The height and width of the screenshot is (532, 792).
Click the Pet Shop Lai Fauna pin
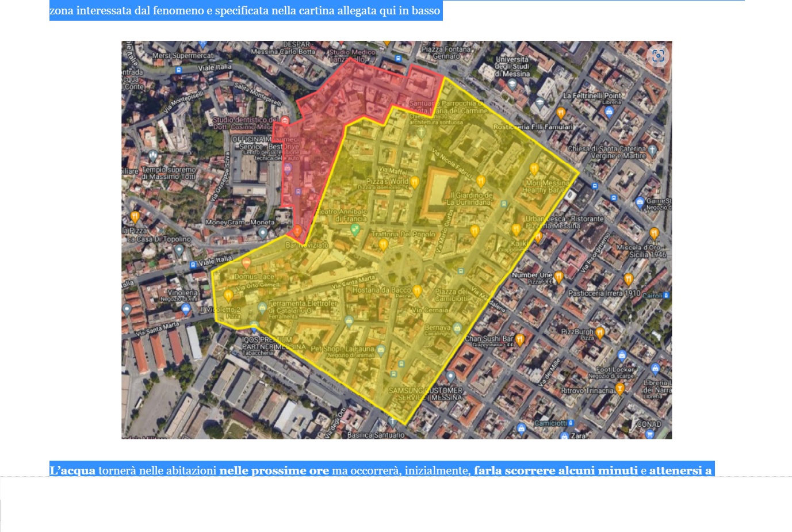coord(380,349)
